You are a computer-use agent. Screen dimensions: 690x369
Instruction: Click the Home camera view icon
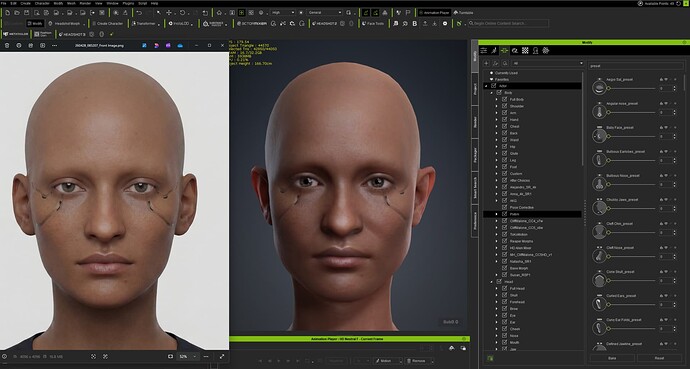pos(219,13)
